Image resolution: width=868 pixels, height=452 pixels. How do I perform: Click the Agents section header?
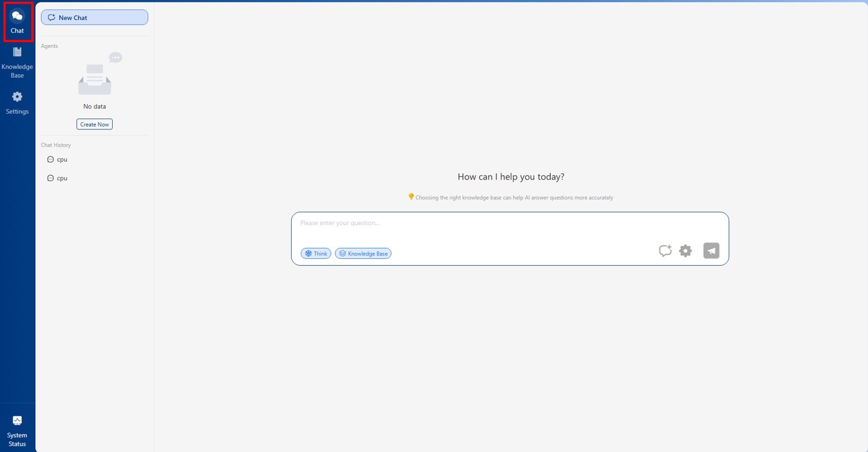click(50, 46)
